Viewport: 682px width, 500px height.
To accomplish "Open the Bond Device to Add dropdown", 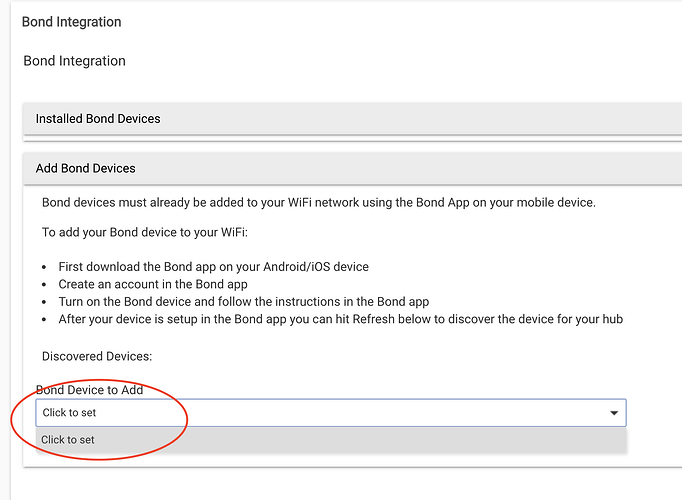I will point(331,413).
